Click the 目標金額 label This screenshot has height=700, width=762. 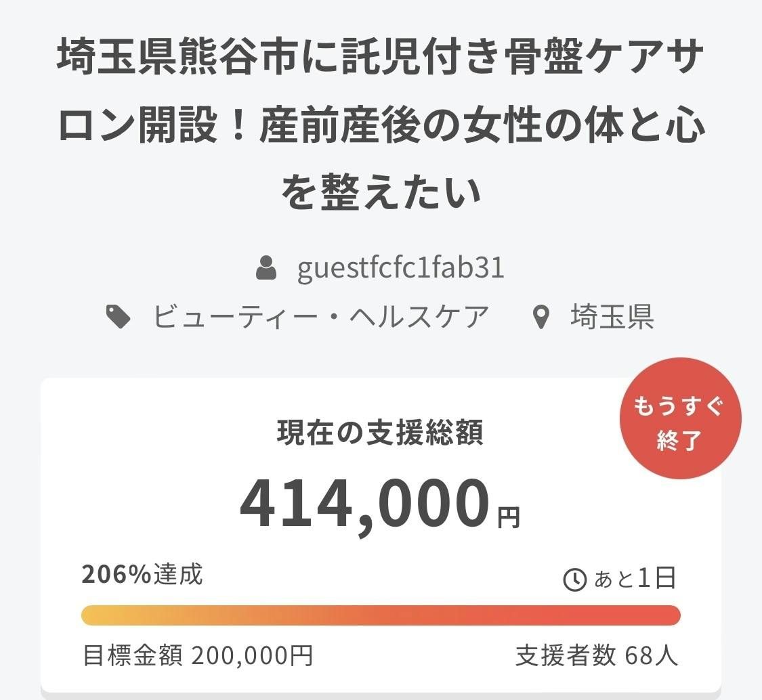pos(132,655)
